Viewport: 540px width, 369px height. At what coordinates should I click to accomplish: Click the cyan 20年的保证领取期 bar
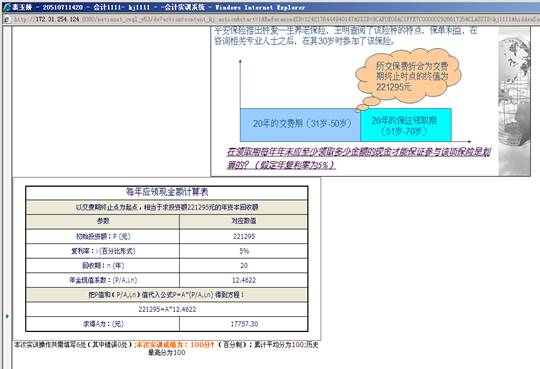(406, 124)
